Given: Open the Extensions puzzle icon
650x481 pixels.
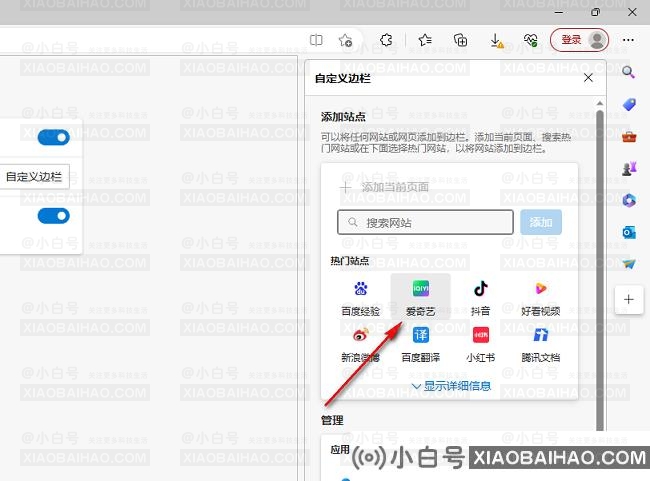Looking at the screenshot, I should click(386, 40).
